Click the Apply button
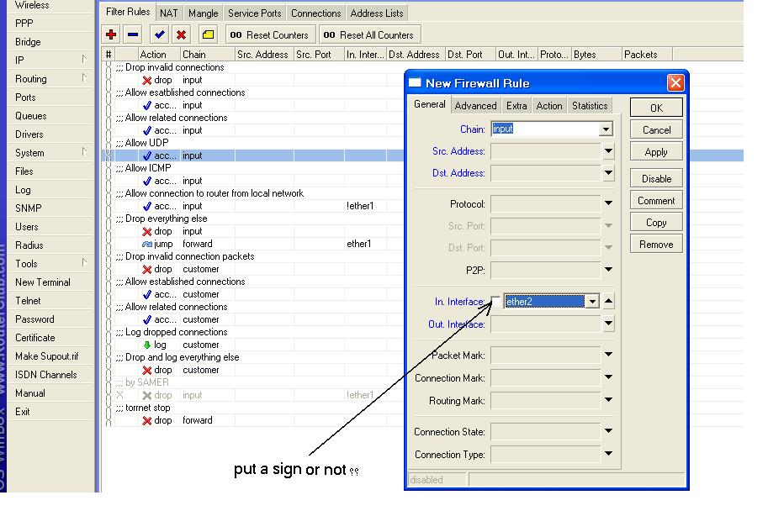Screen dimensions: 784x532 coord(656,152)
